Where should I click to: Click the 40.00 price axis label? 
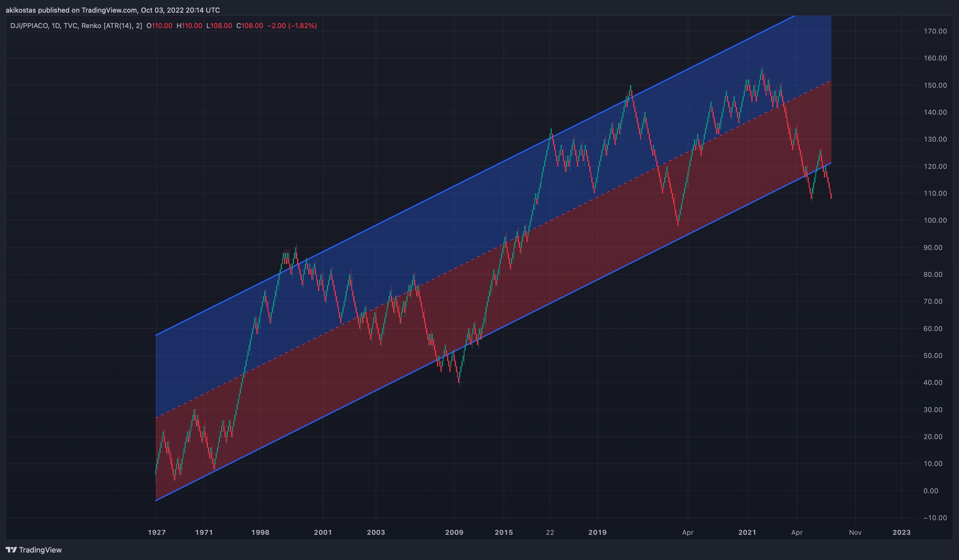tap(933, 383)
